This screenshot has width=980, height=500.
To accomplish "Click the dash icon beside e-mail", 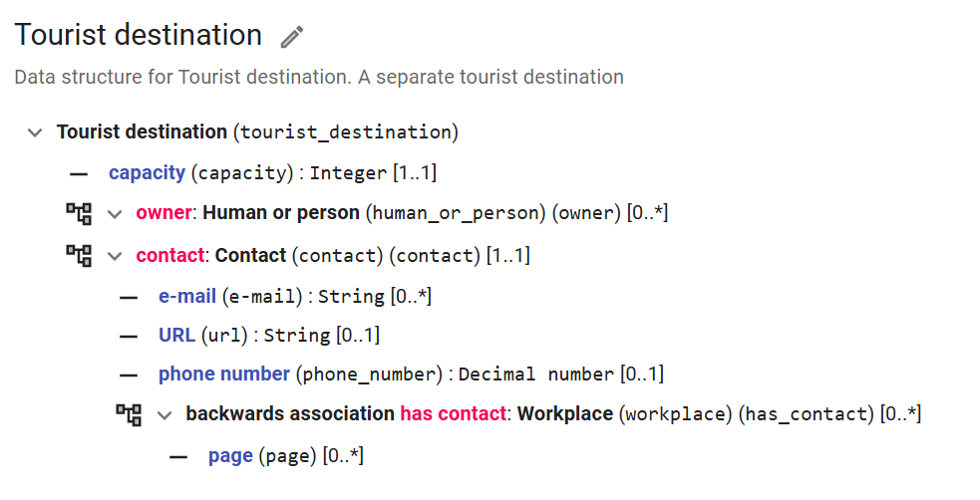I will coord(129,297).
